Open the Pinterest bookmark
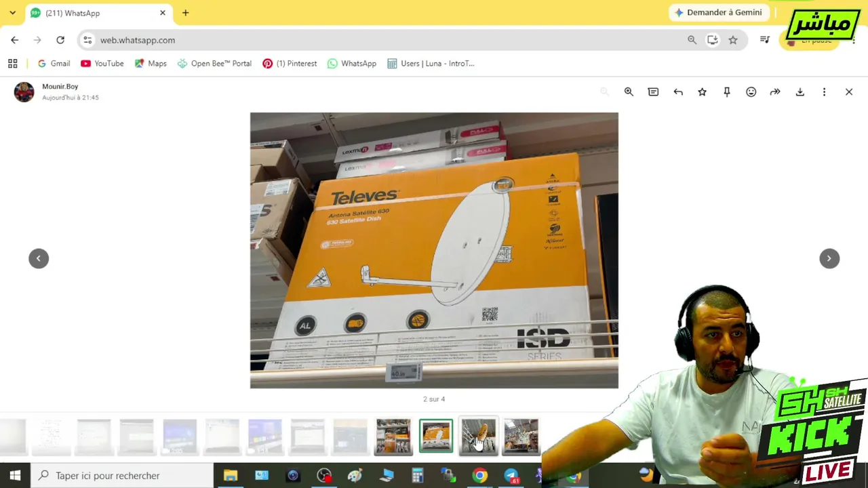868x488 pixels. pyautogui.click(x=290, y=64)
